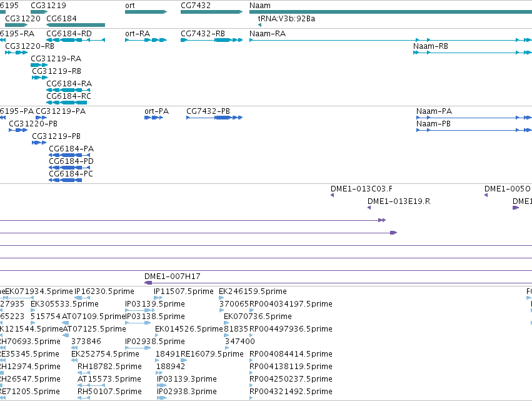Click the Naam-PB protein label
Image resolution: width=532 pixels, height=401 pixels.
[x=434, y=124]
